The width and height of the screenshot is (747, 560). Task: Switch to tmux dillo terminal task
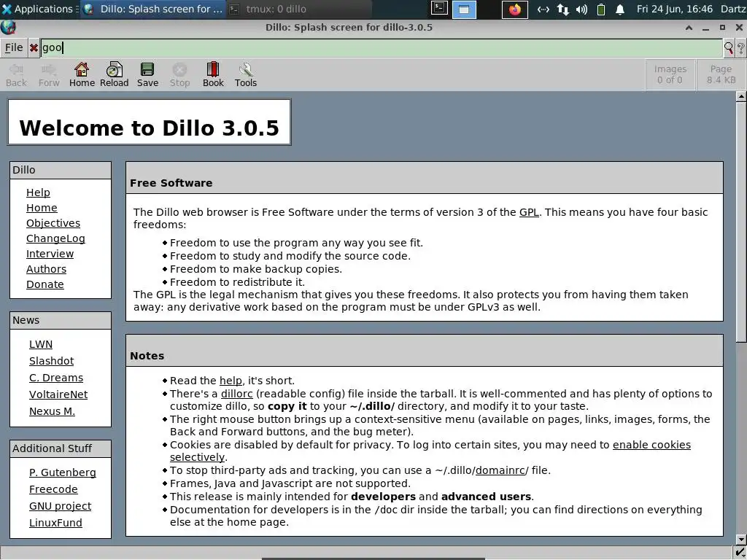pos(298,9)
